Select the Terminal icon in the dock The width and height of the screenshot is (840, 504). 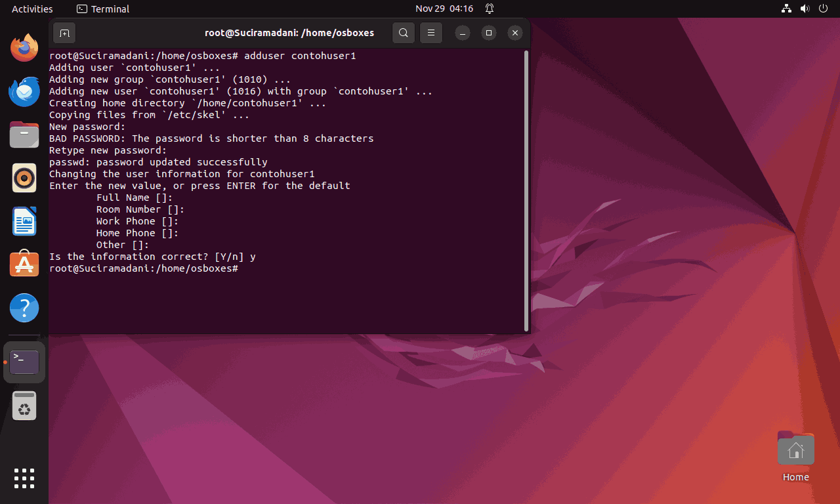24,362
